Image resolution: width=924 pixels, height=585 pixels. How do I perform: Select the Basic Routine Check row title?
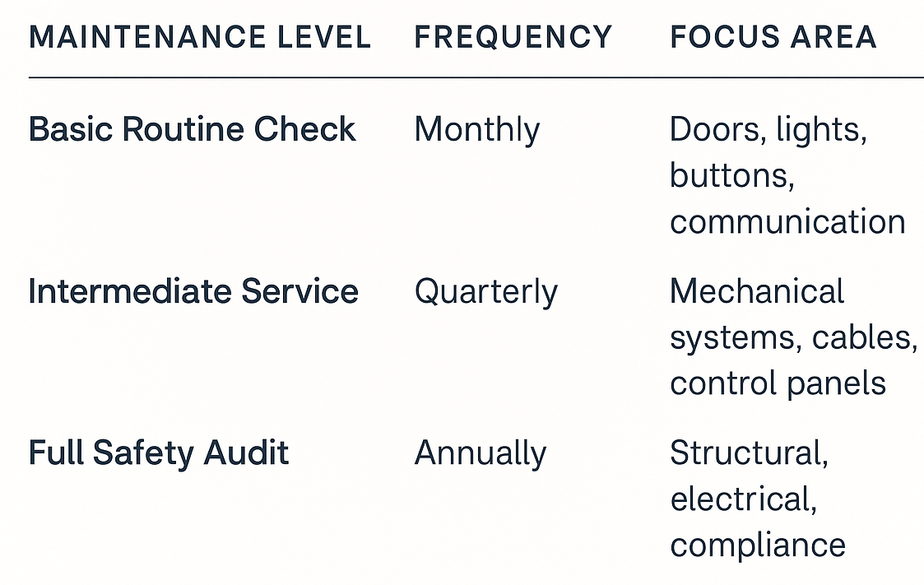(x=192, y=129)
